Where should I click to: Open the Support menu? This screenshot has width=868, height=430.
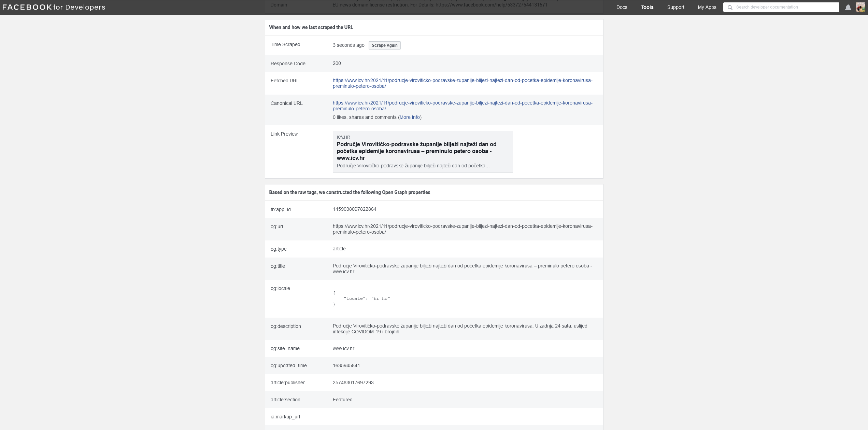coord(675,7)
